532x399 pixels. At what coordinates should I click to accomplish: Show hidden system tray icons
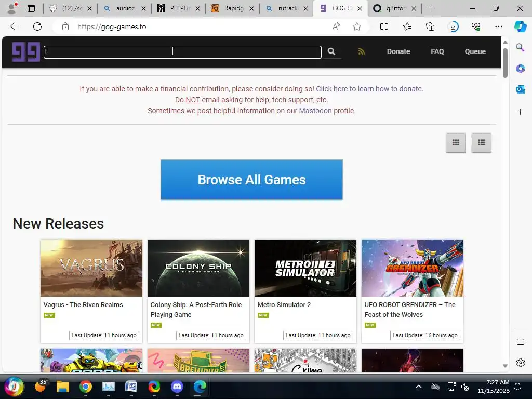point(419,387)
